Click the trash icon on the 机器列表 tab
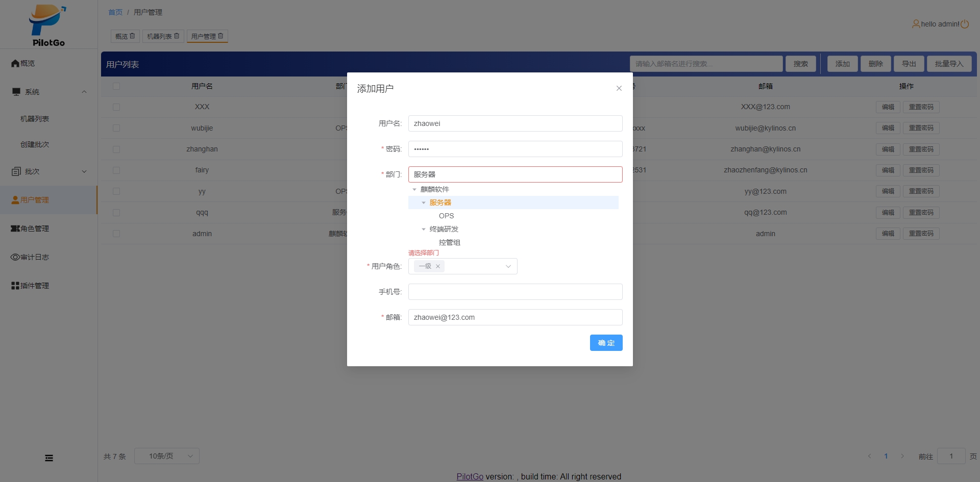Image resolution: width=980 pixels, height=482 pixels. coord(177,36)
